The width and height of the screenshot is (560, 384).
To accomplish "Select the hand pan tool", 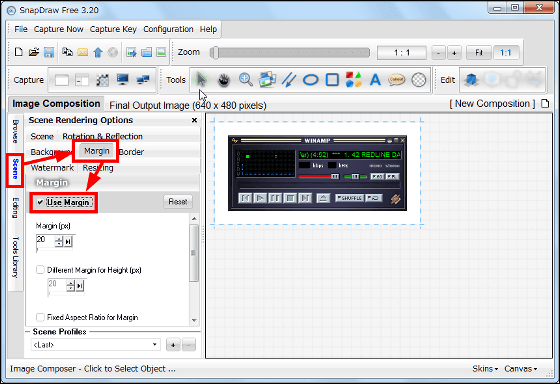I will pyautogui.click(x=224, y=80).
